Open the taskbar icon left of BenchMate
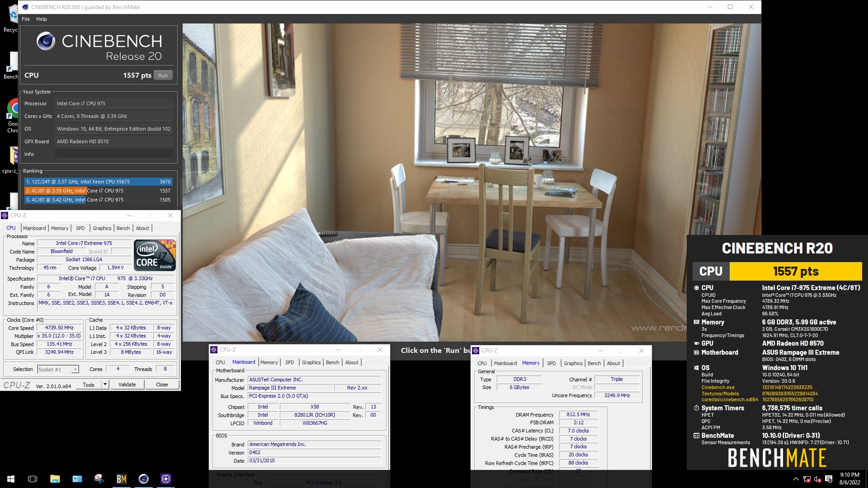The width and height of the screenshot is (868, 488). pyautogui.click(x=99, y=479)
